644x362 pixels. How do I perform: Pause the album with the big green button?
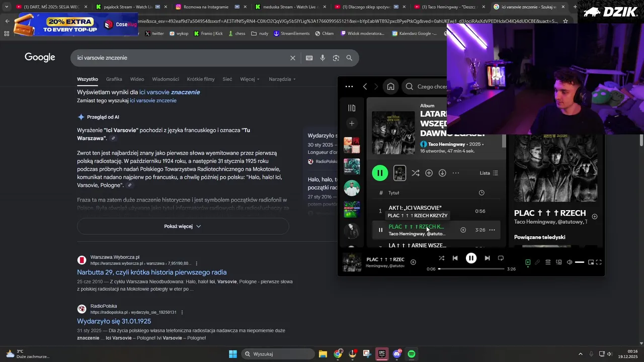[x=380, y=173]
